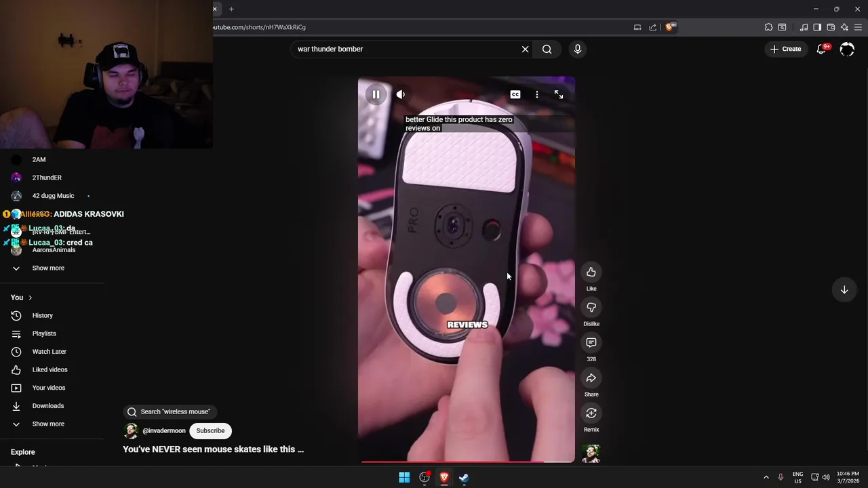Open the Windows Start button
This screenshot has width=868, height=488.
(404, 477)
